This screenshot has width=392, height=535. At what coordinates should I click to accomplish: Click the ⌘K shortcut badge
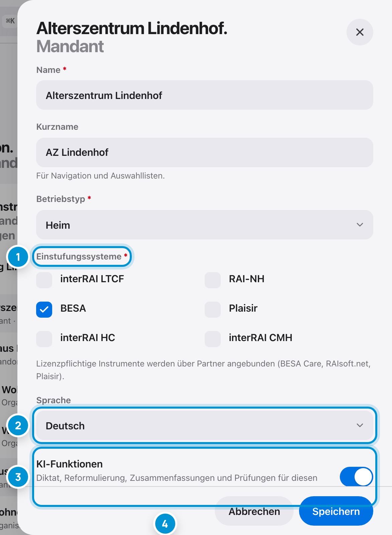pos(10,21)
